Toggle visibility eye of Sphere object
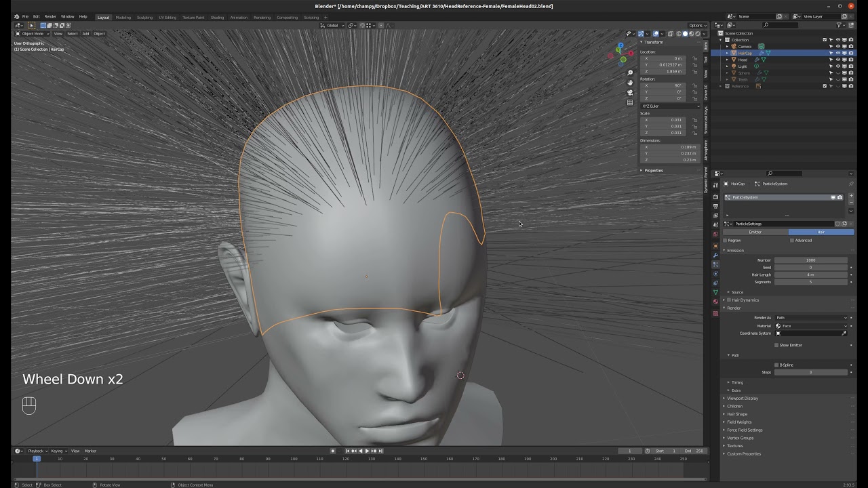The image size is (868, 488). pos(838,73)
